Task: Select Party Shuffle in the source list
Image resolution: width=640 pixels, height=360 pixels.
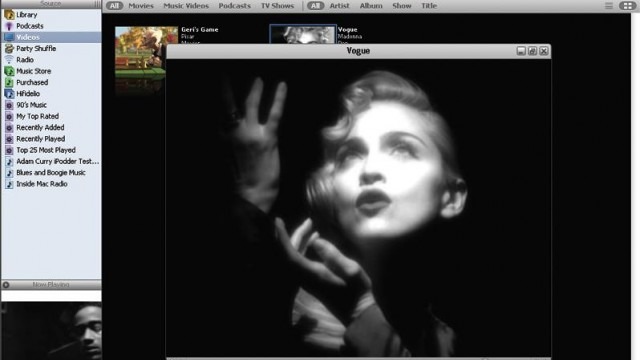Action: pos(36,49)
